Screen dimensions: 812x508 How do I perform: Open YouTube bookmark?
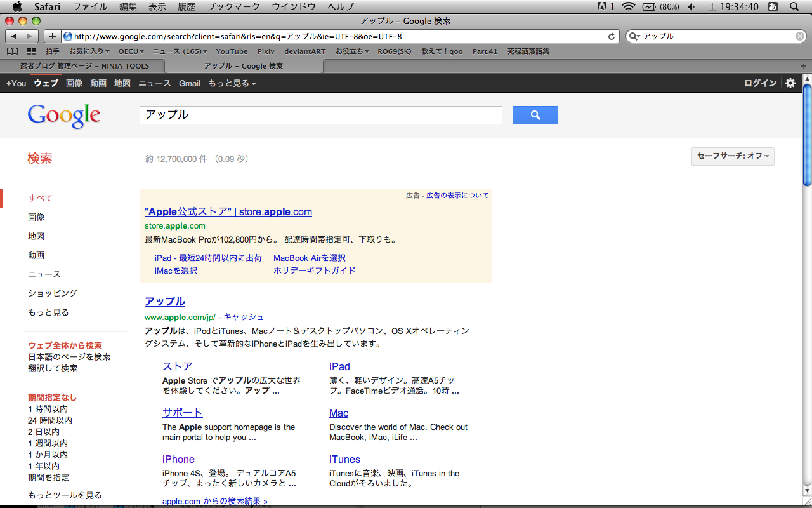click(232, 51)
